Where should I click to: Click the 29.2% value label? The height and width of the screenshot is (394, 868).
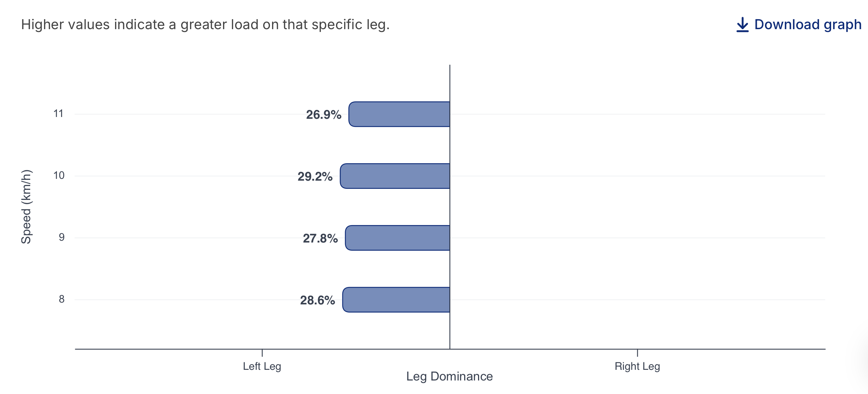point(315,176)
